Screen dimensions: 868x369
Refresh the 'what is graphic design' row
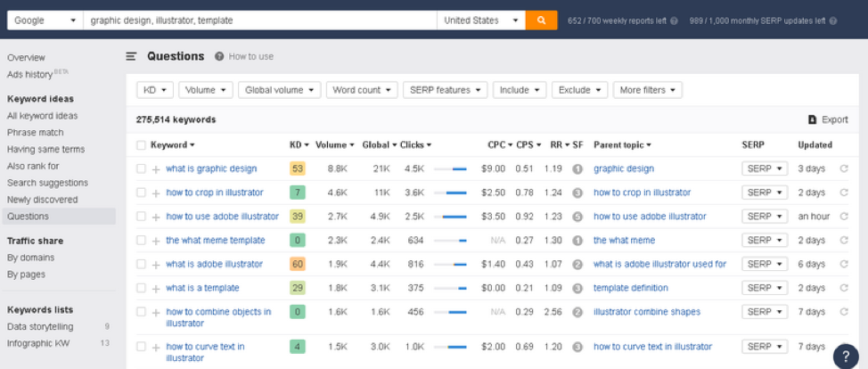point(843,168)
